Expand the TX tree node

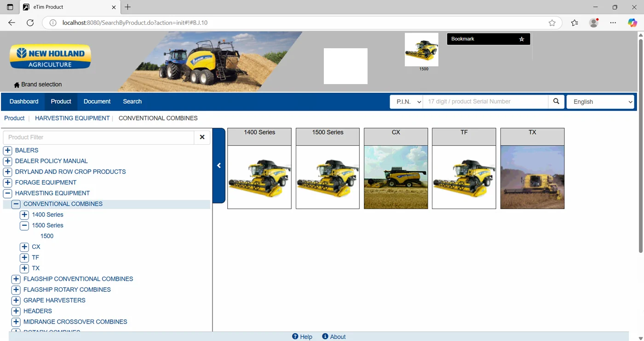[24, 268]
